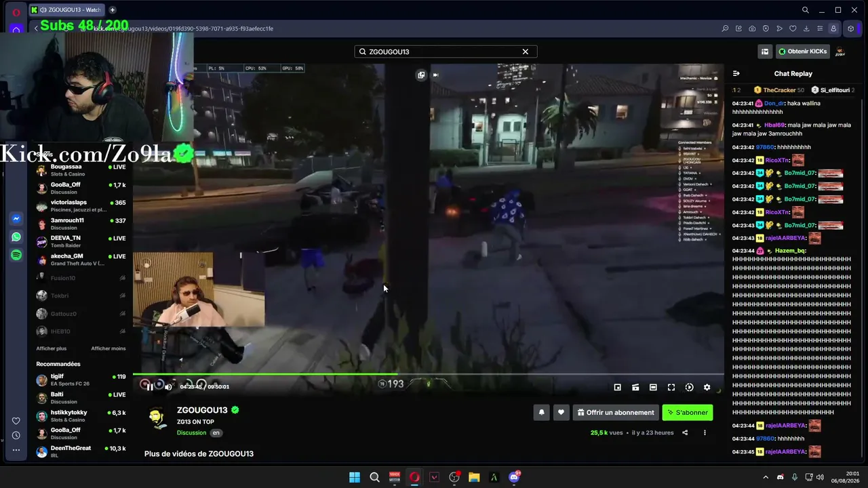Screen dimensions: 868x488
Task: Switch to theater mode
Action: coord(653,387)
